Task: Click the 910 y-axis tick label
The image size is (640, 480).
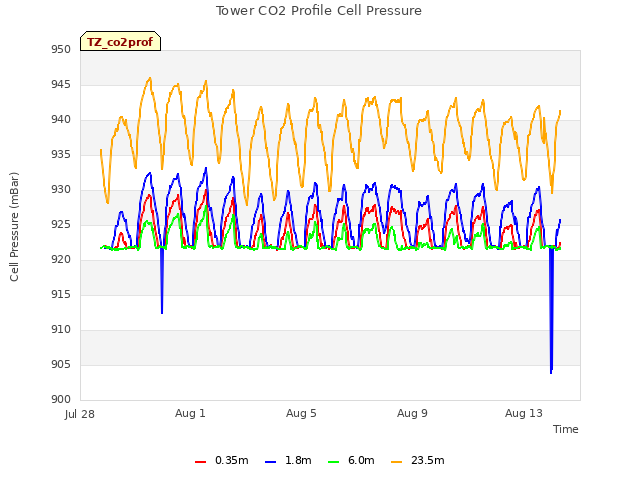Action: pyautogui.click(x=61, y=330)
